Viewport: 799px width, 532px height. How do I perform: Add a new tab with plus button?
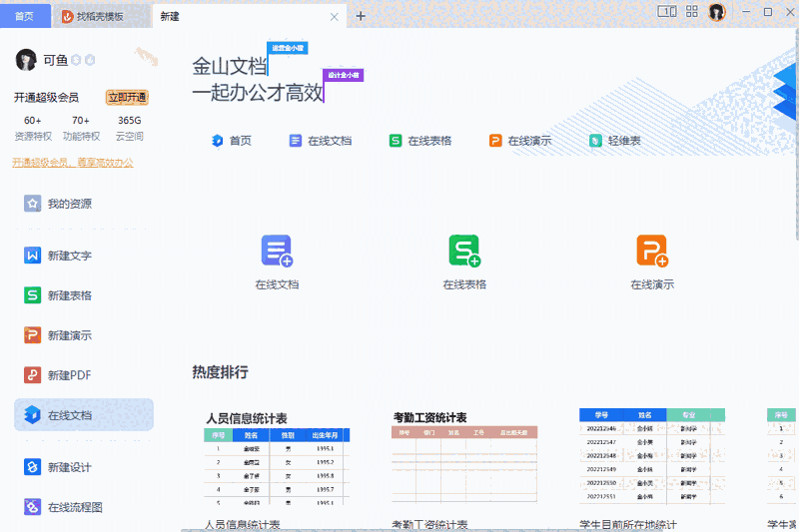(361, 16)
